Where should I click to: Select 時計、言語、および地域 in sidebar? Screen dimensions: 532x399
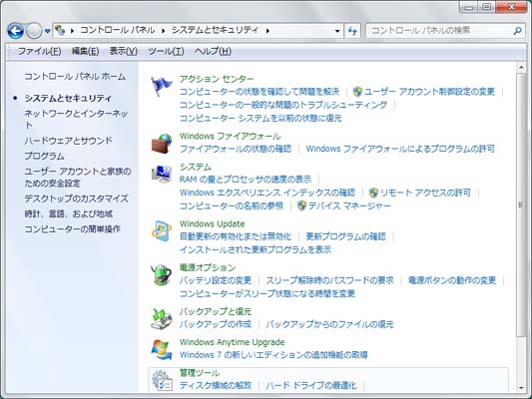68,213
